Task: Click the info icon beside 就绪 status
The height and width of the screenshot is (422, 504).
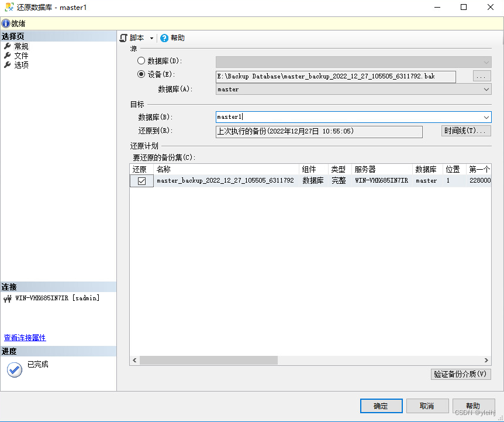Action: (x=6, y=23)
